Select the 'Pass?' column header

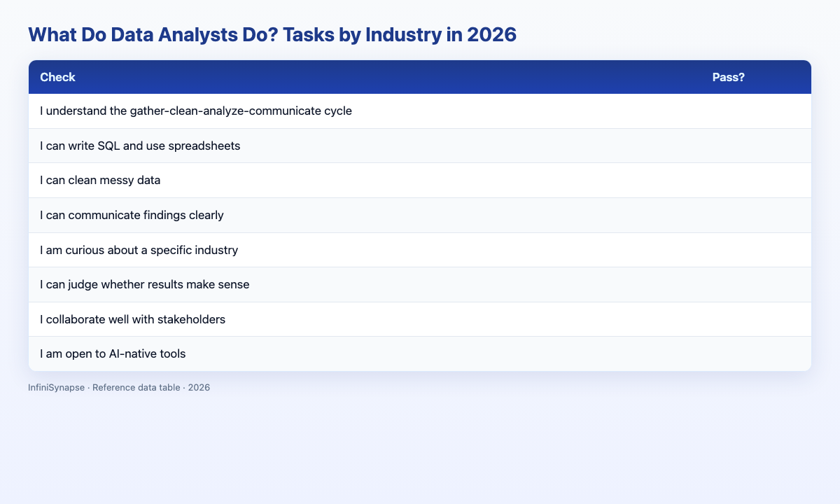[x=728, y=78]
